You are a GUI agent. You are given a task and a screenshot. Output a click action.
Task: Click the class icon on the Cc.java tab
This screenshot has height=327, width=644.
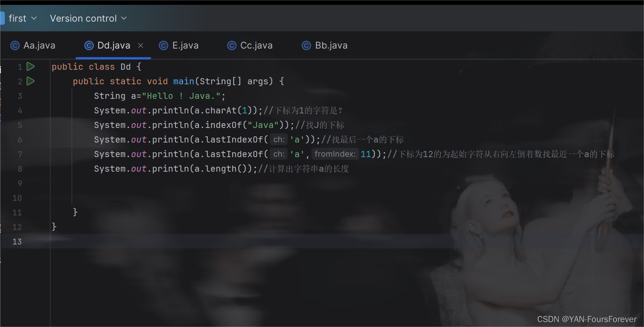pos(232,45)
